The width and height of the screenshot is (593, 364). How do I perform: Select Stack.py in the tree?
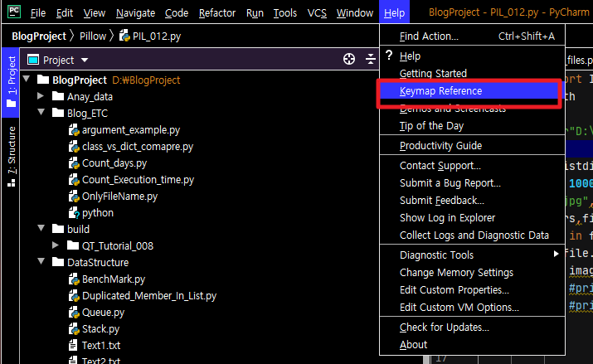click(x=100, y=329)
